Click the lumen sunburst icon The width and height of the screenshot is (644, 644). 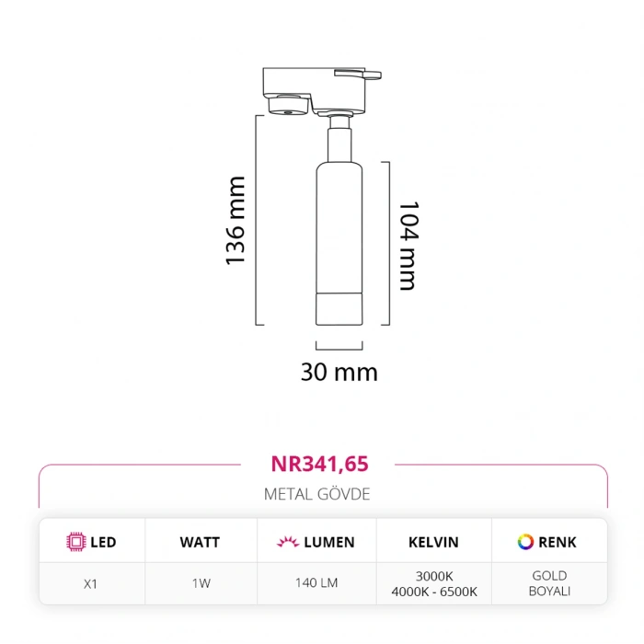287,542
